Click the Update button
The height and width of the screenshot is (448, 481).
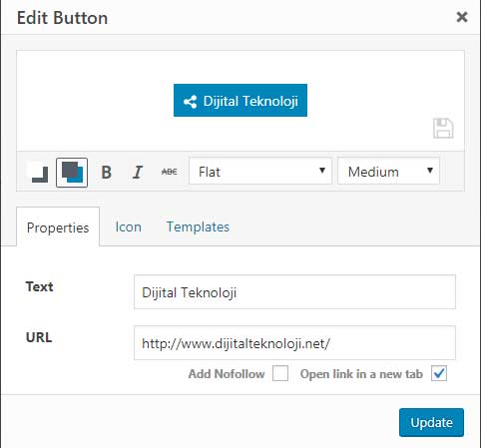pos(431,422)
